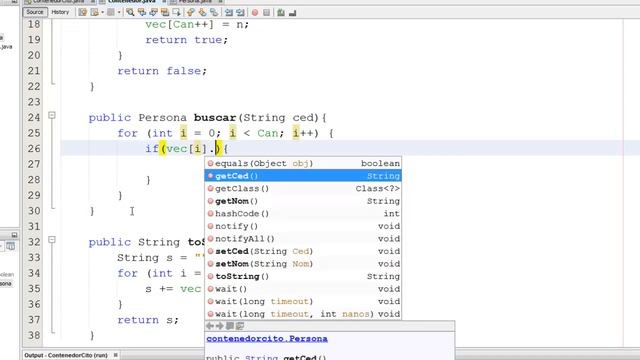The height and width of the screenshot is (360, 640).
Task: Click 'return true;' on line 19
Action: click(x=187, y=40)
